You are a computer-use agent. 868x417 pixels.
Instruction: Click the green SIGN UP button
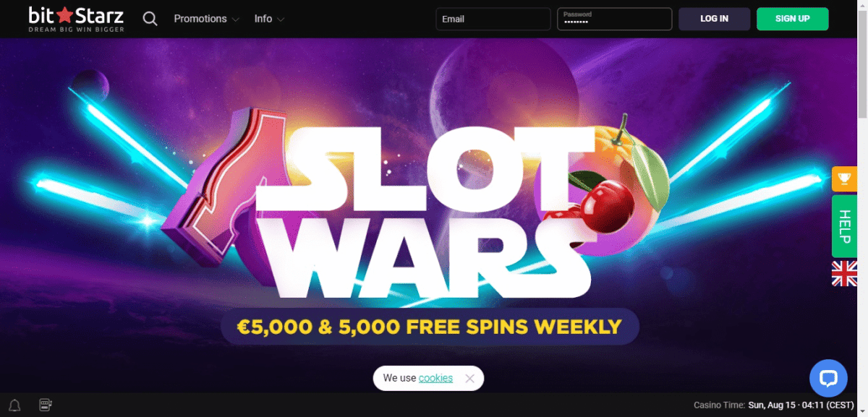792,19
